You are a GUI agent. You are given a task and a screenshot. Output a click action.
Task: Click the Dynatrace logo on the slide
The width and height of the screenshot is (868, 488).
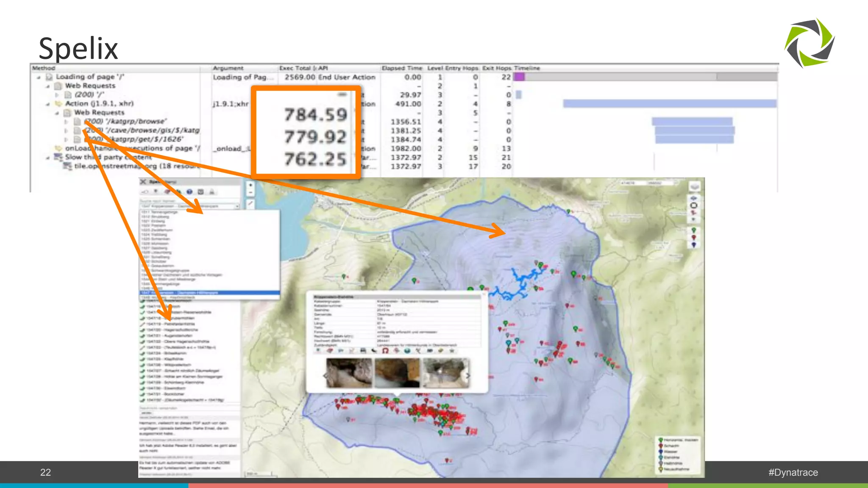tap(810, 43)
